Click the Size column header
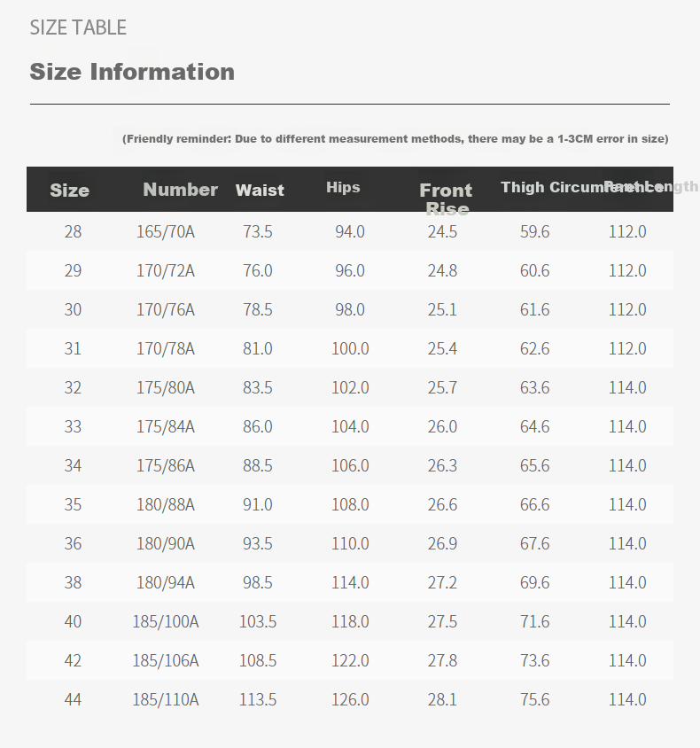Screen dimensions: 700x748 70,191
